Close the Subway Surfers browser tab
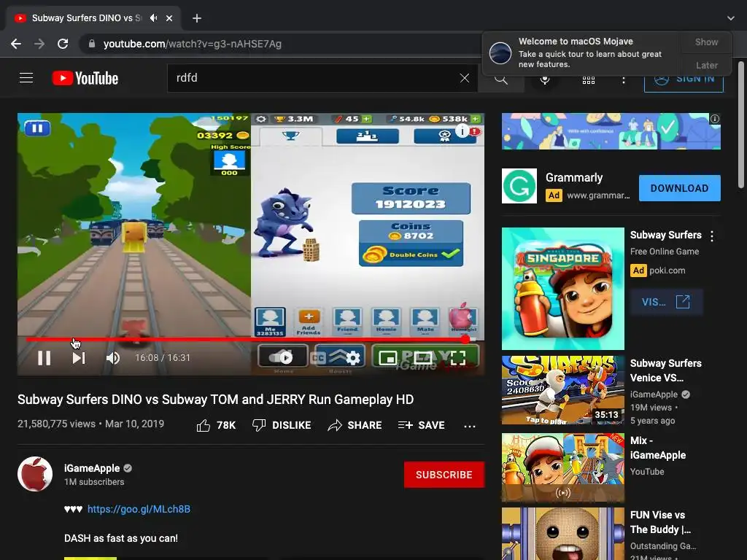Screen dimensions: 747x560 169,18
